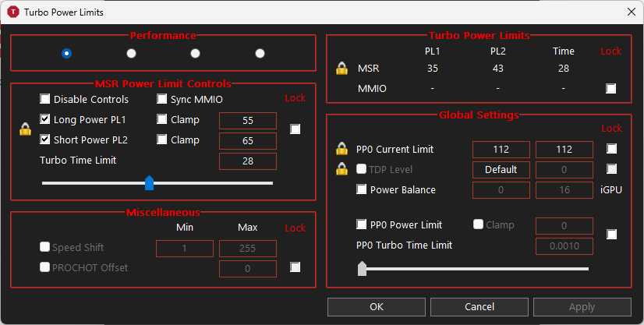Click the MSR PL2 value 43
The width and height of the screenshot is (644, 325).
[497, 69]
